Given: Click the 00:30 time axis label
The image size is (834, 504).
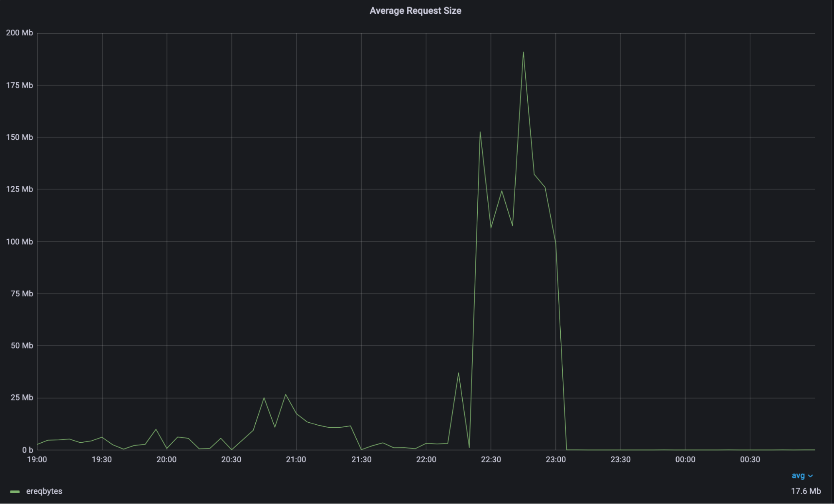Looking at the screenshot, I should click(750, 460).
